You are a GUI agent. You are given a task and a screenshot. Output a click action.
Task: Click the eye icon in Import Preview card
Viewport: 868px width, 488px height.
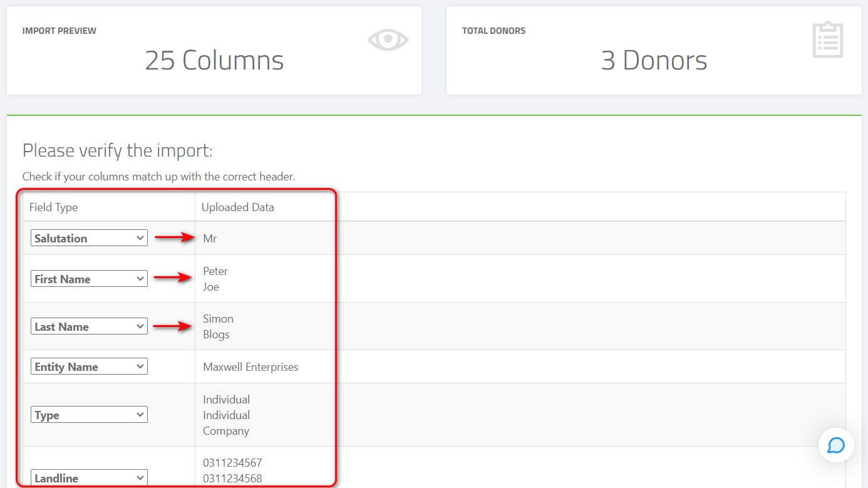click(388, 39)
